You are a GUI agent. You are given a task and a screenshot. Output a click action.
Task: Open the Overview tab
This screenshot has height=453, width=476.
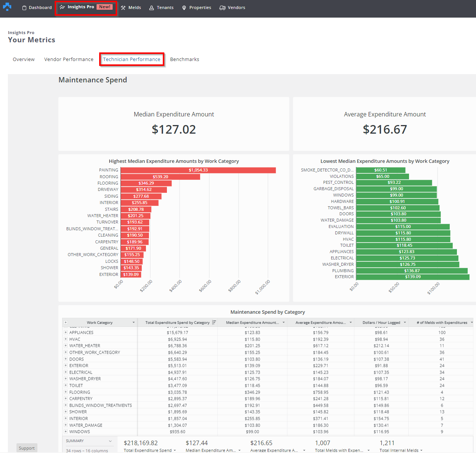24,60
